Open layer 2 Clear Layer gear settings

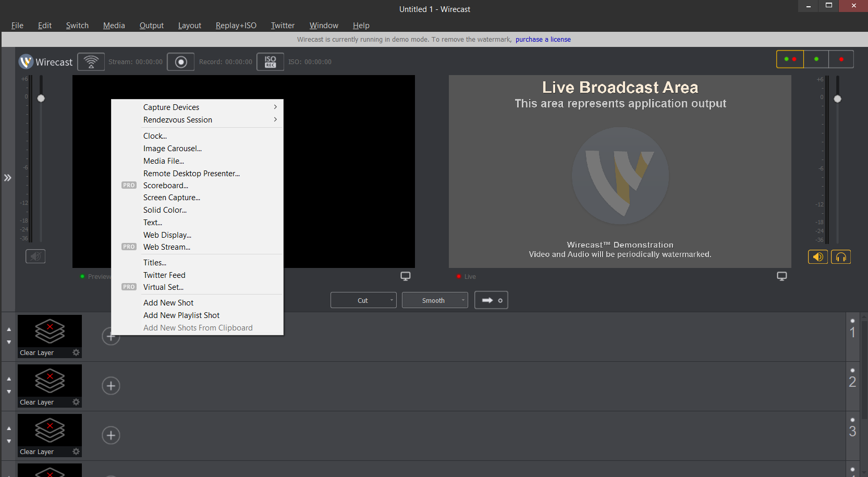pyautogui.click(x=76, y=402)
